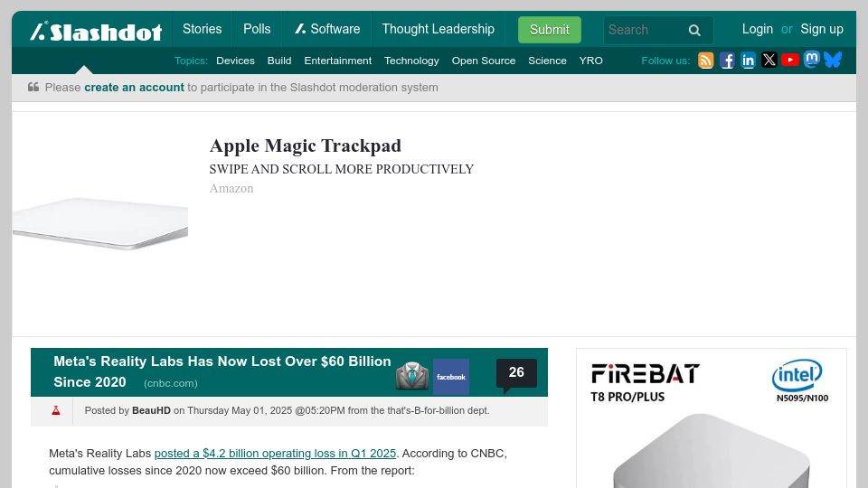Open the Polls menu

pos(257,29)
